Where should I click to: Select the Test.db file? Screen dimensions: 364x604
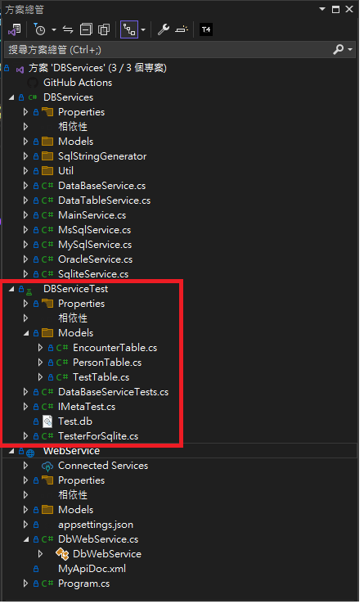point(75,421)
